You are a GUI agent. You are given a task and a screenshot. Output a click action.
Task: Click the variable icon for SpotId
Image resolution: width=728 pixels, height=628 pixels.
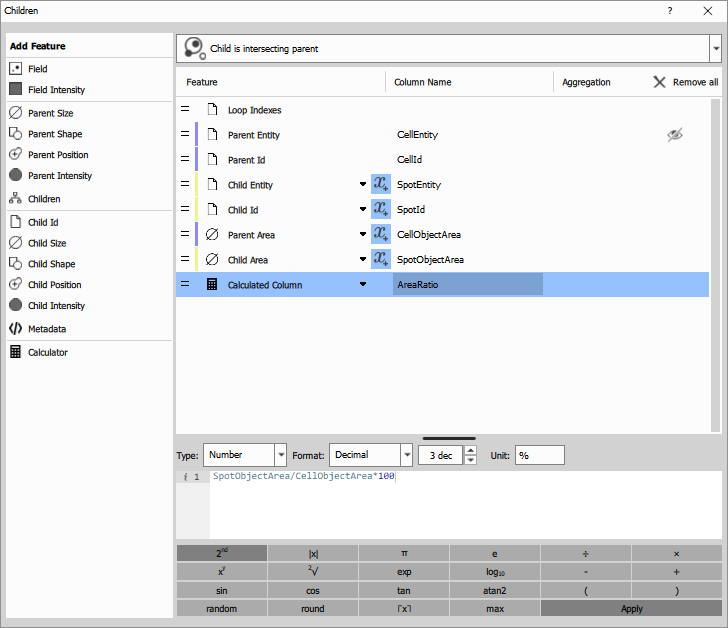point(381,209)
